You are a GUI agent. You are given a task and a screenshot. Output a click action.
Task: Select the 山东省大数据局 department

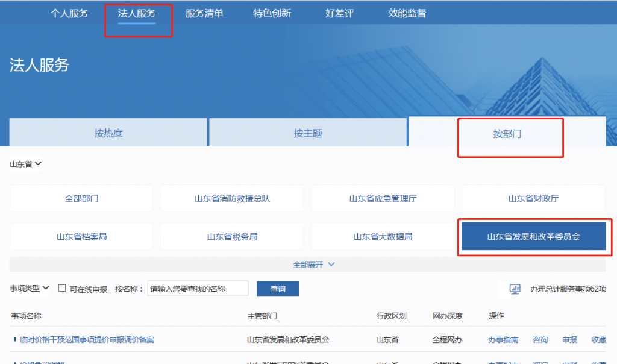coord(383,236)
